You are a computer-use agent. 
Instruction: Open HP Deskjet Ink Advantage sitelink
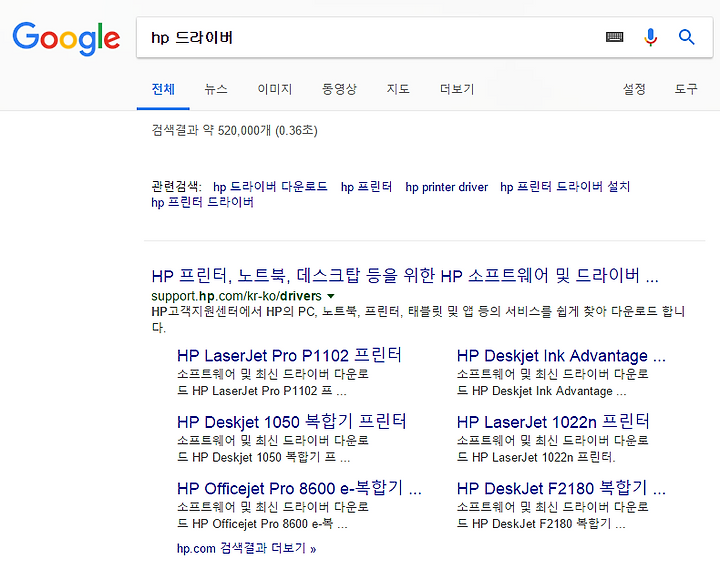click(x=561, y=356)
